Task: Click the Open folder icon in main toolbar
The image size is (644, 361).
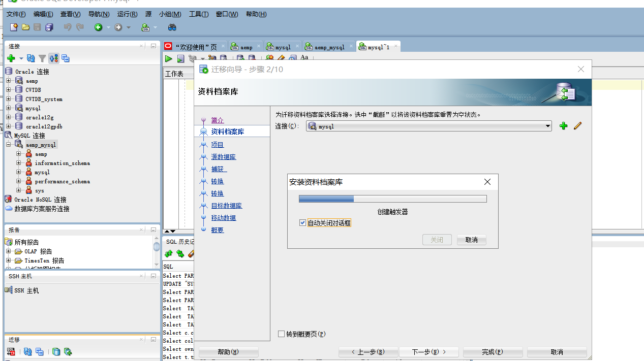Action: pyautogui.click(x=25, y=27)
